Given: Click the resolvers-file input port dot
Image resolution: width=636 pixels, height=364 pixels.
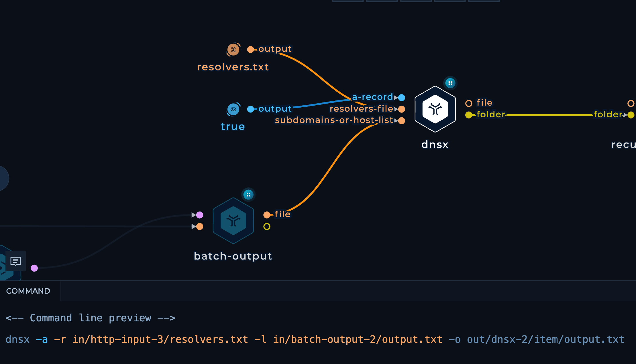Looking at the screenshot, I should (402, 109).
